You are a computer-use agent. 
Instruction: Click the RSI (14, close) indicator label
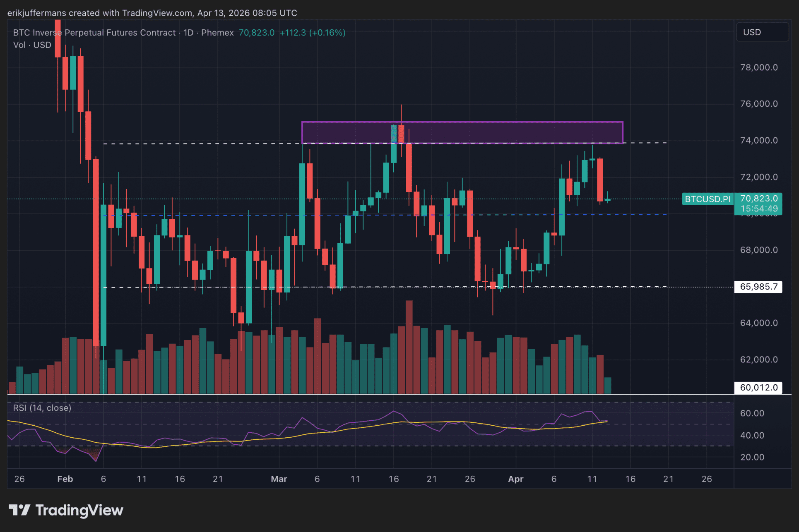(42, 408)
